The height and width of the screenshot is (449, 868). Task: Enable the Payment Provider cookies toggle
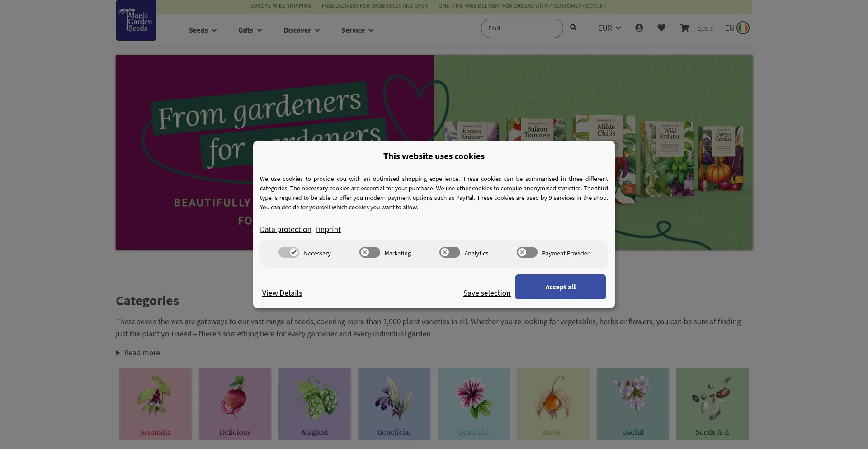(x=527, y=252)
